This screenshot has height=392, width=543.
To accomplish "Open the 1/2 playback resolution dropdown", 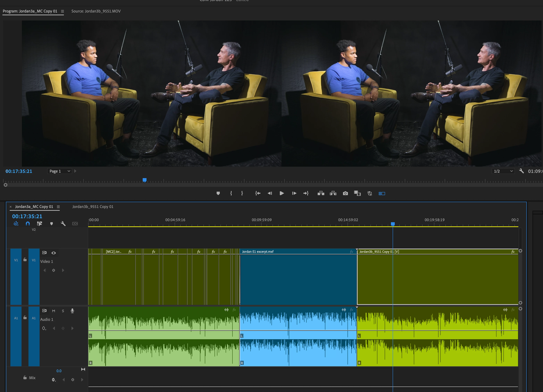I will tap(503, 171).
